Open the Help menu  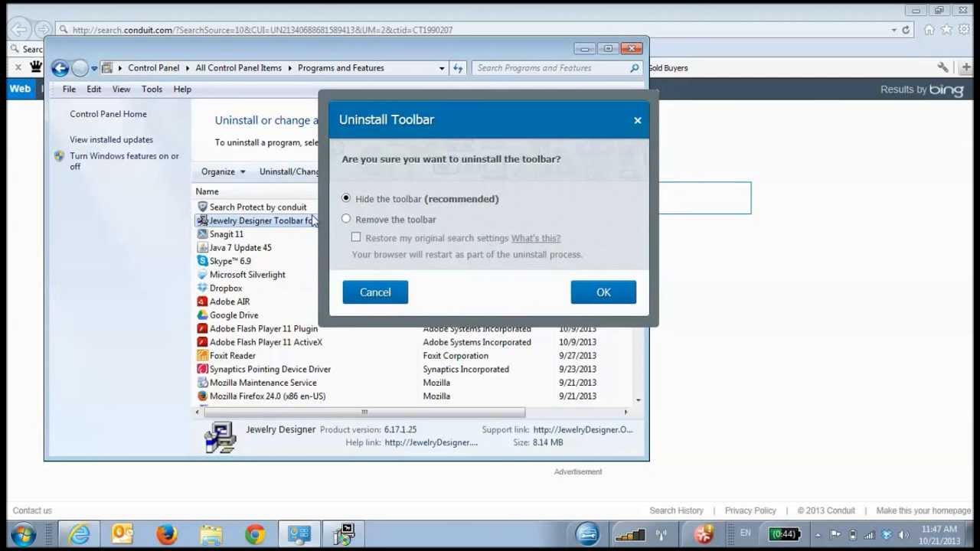click(x=182, y=90)
